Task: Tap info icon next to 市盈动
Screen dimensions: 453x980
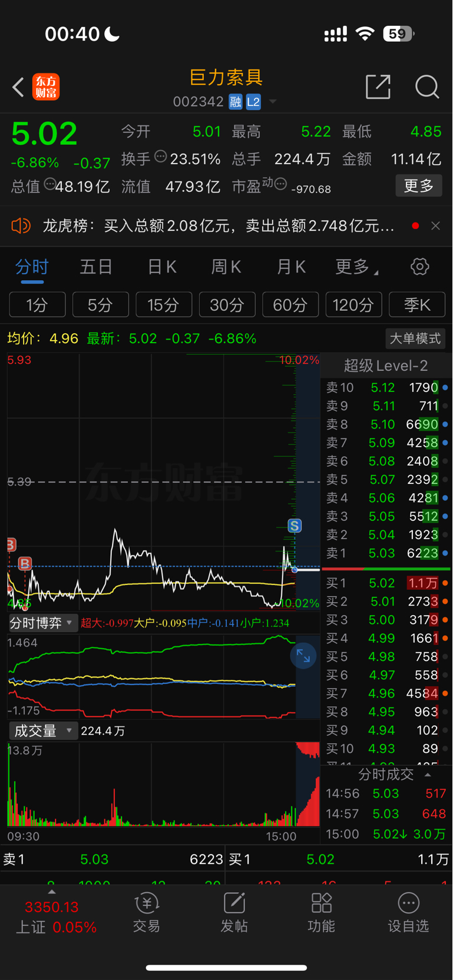Action: click(x=281, y=184)
